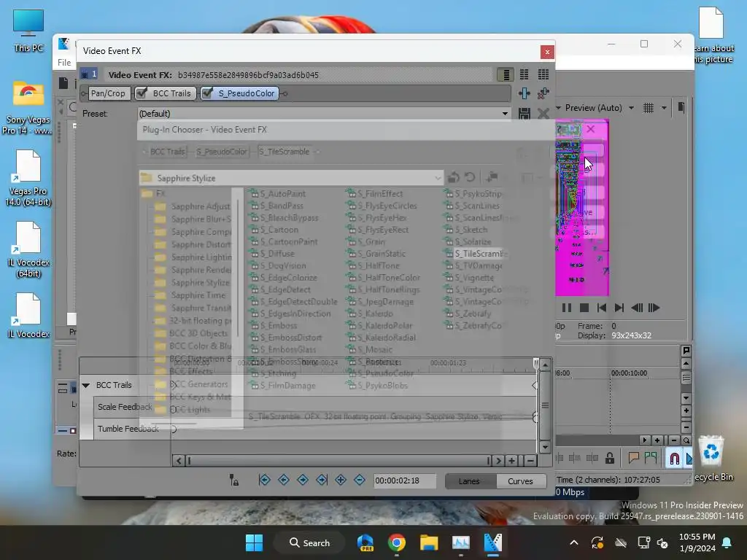Toggle the S_PseudoColor effect checkbox
The width and height of the screenshot is (747, 560).
coord(207,93)
